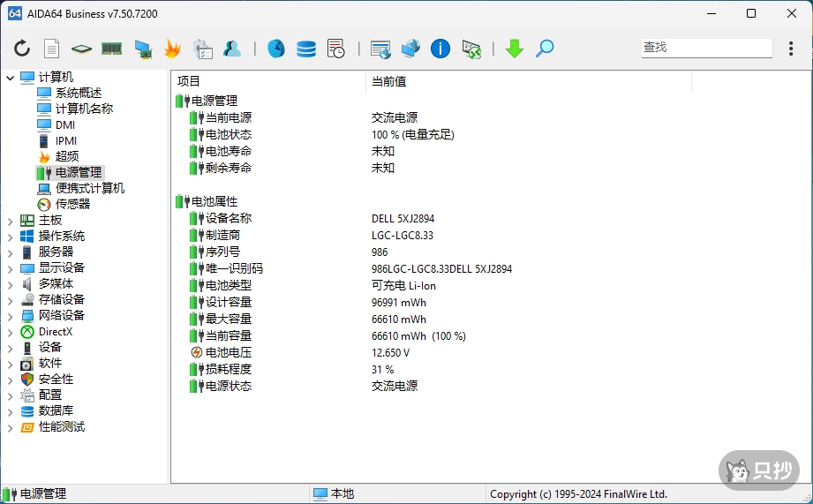Screen dimensions: 813x504
Task: Open the Report document icon
Action: tap(52, 49)
